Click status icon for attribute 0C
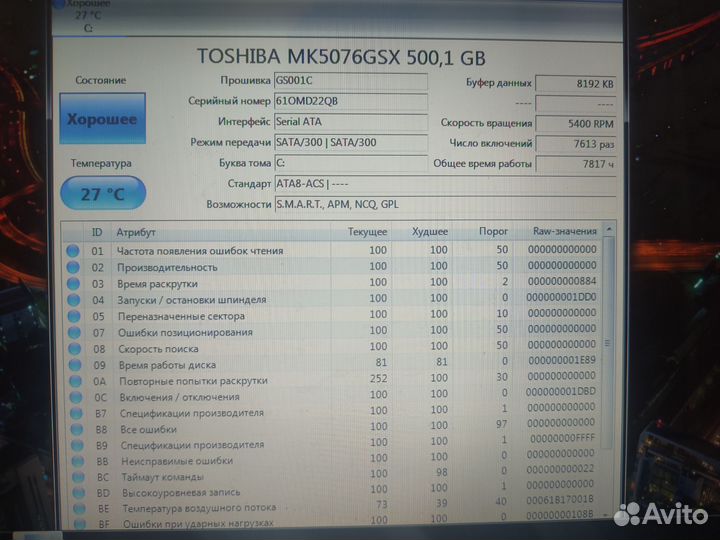720x540 pixels. click(76, 397)
